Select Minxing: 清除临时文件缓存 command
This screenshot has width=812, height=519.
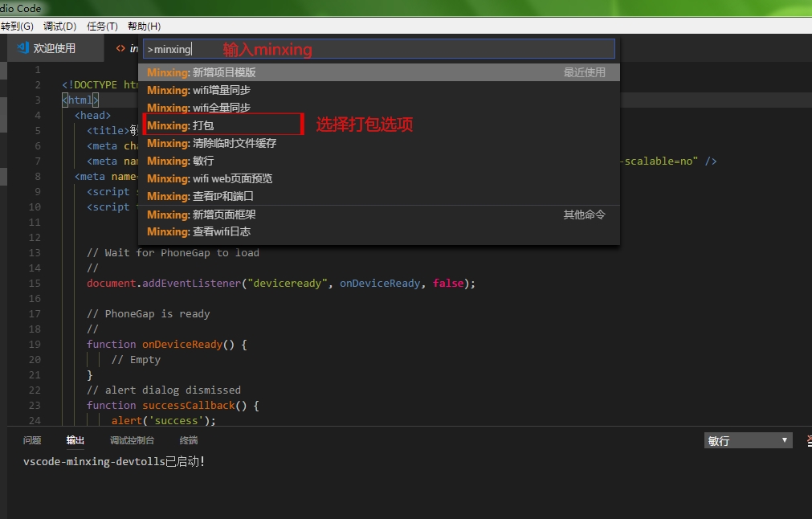tap(378, 143)
